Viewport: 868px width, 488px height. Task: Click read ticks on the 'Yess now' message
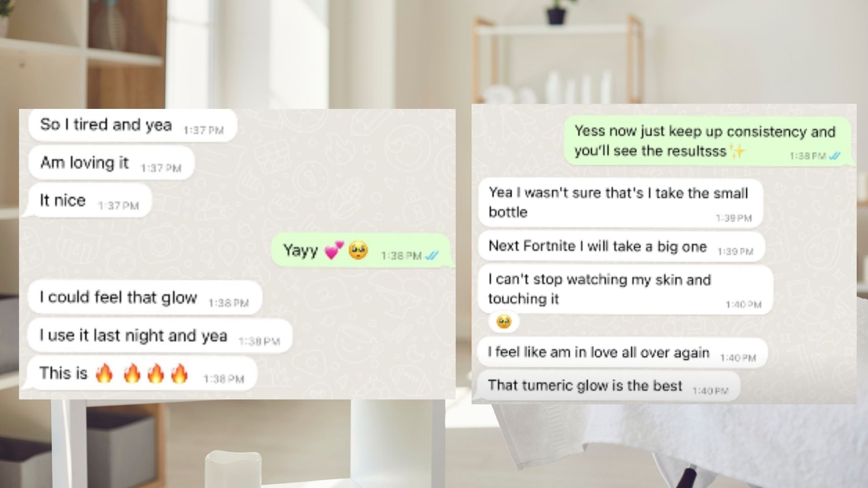pos(834,156)
